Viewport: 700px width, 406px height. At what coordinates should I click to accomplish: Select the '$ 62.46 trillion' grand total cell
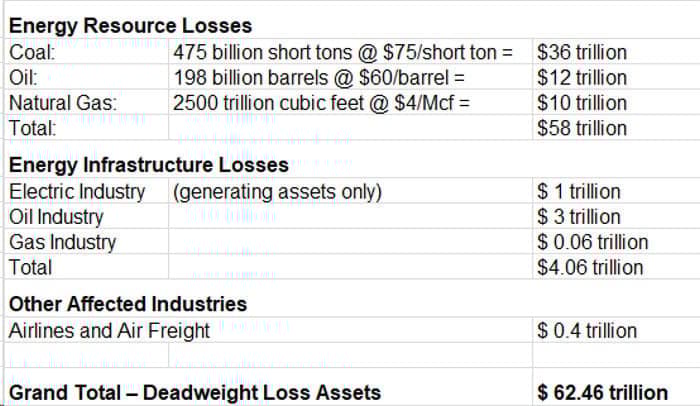point(603,392)
